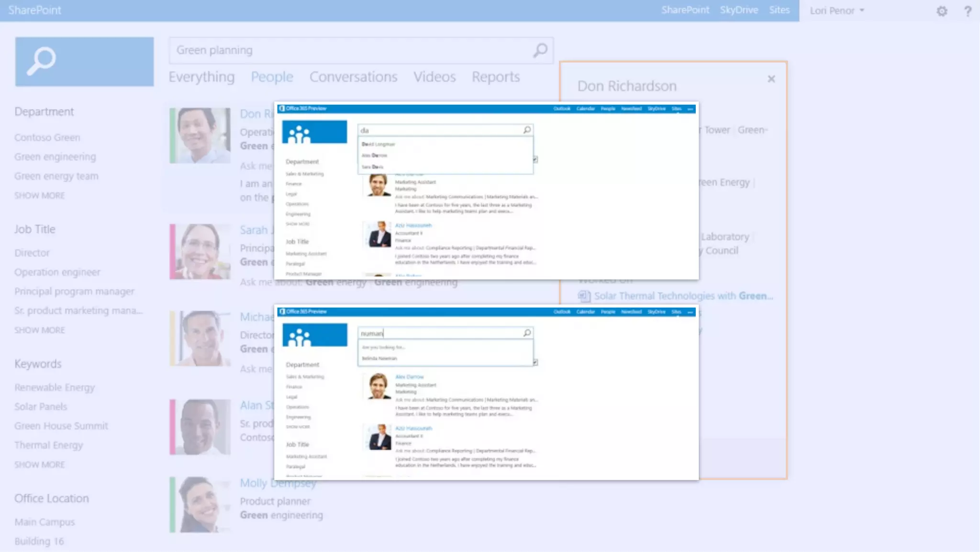Open the settings gear icon

(x=942, y=11)
